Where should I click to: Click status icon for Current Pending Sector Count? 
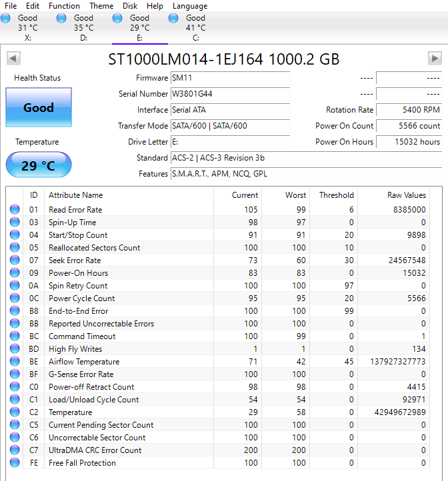tap(15, 424)
